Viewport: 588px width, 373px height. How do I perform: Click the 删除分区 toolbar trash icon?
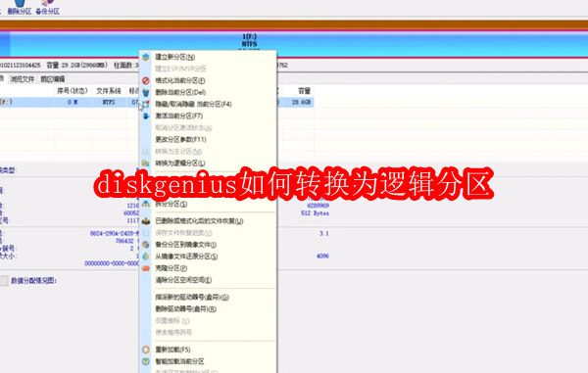[20, 3]
